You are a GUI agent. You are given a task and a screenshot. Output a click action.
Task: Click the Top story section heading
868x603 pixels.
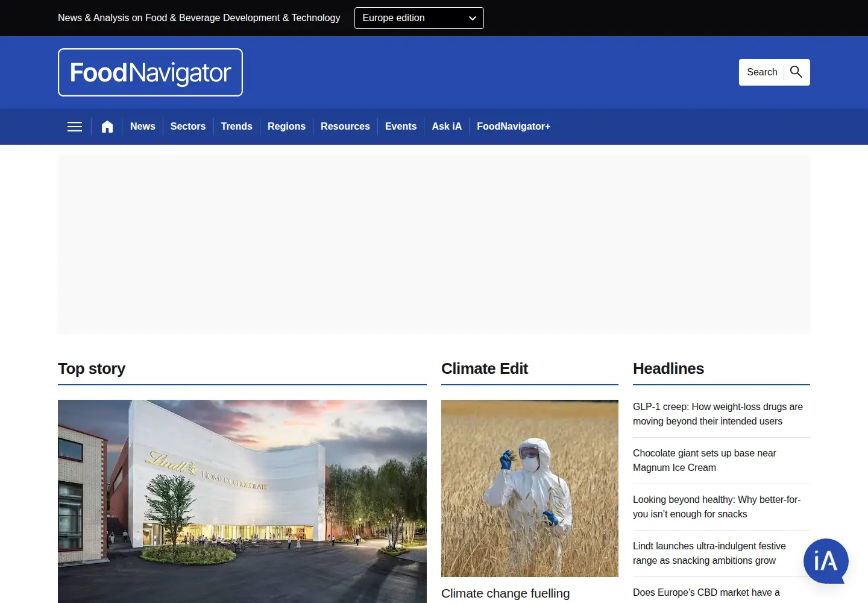(x=92, y=368)
